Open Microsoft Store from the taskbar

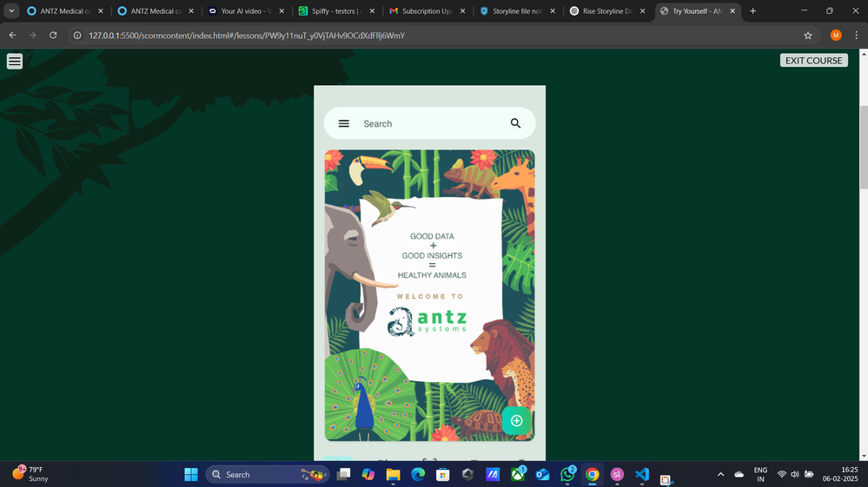(443, 474)
